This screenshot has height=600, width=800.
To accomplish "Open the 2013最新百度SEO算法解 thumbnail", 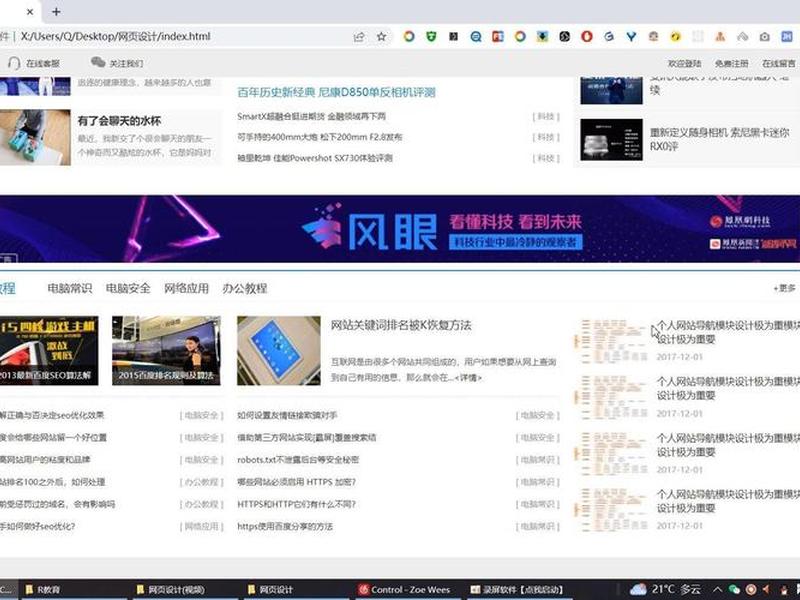I will click(x=48, y=351).
